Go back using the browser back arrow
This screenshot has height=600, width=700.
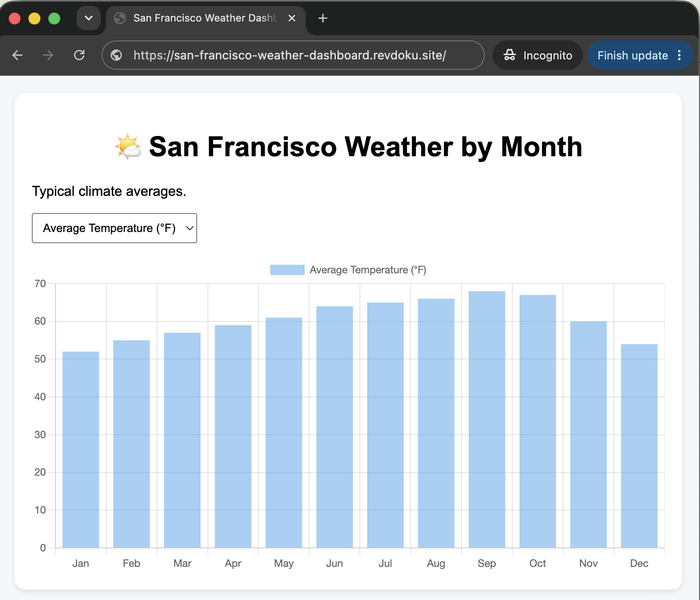17,55
